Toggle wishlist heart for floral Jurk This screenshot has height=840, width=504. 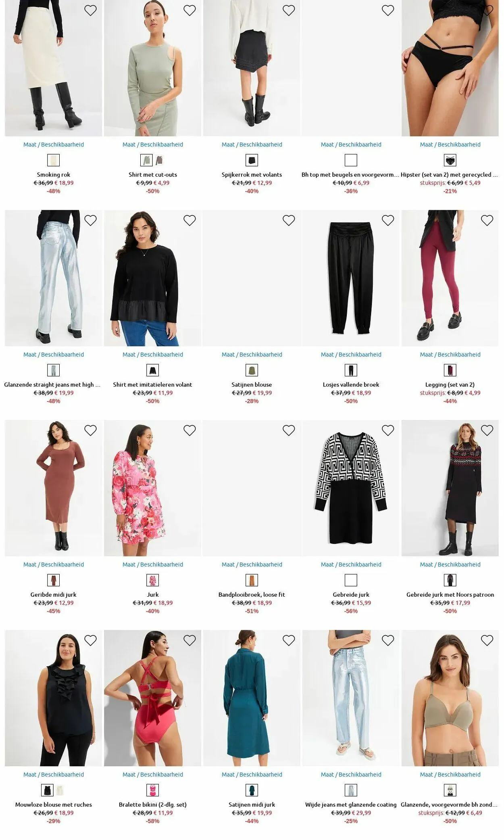pos(190,430)
